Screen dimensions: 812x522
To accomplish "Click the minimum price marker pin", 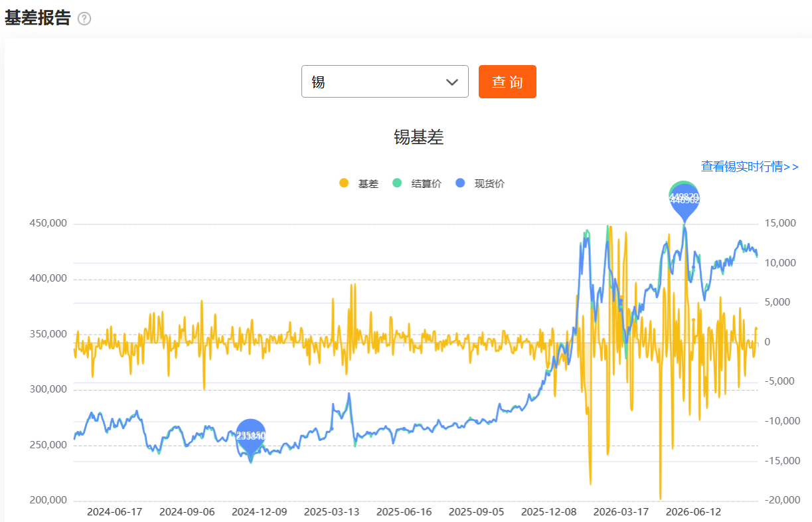I will [251, 439].
